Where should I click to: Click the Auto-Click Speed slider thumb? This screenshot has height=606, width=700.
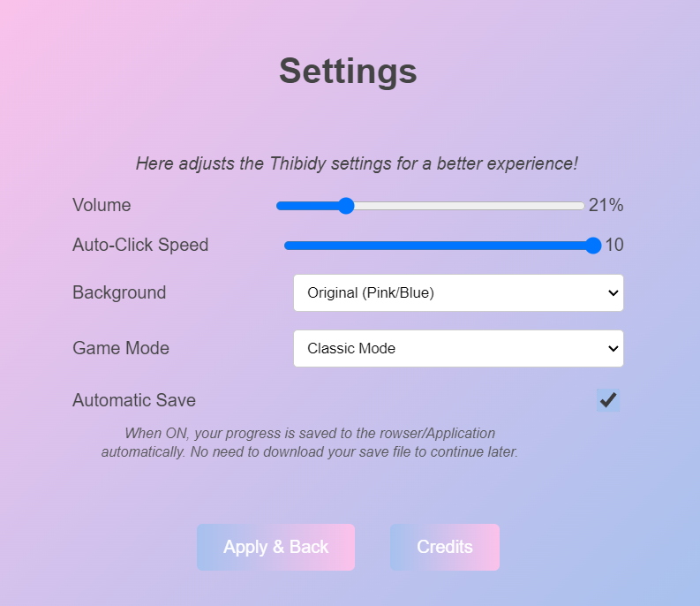pyautogui.click(x=593, y=245)
